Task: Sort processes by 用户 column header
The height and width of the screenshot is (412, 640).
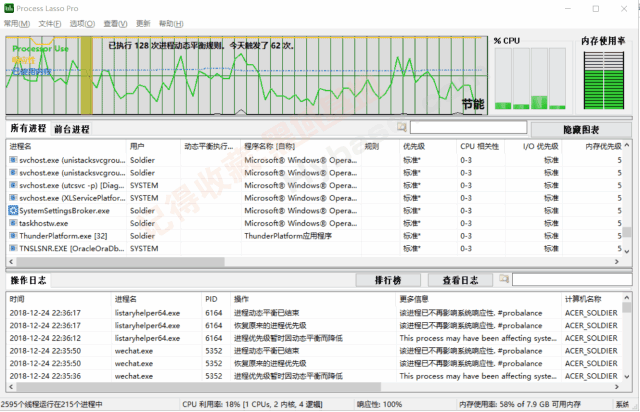Action: click(153, 146)
